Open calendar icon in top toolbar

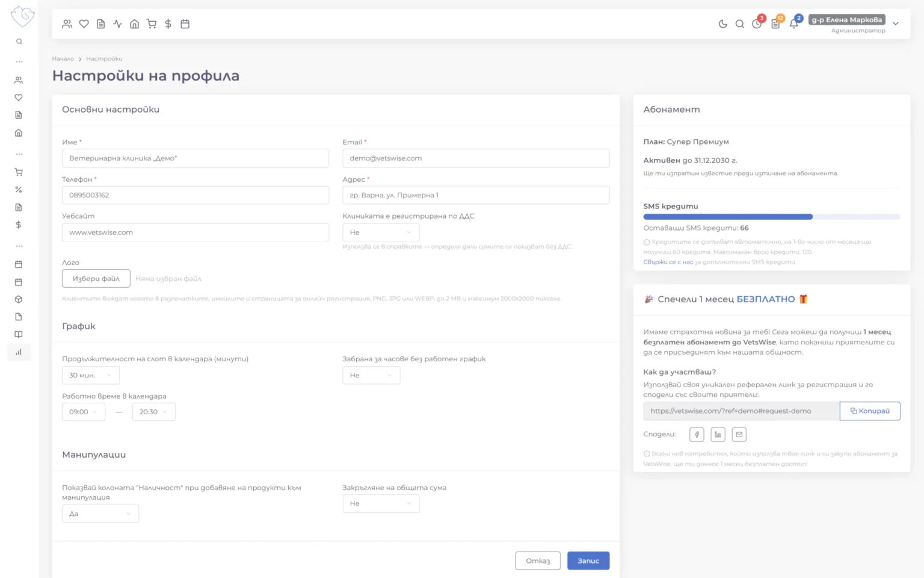185,24
